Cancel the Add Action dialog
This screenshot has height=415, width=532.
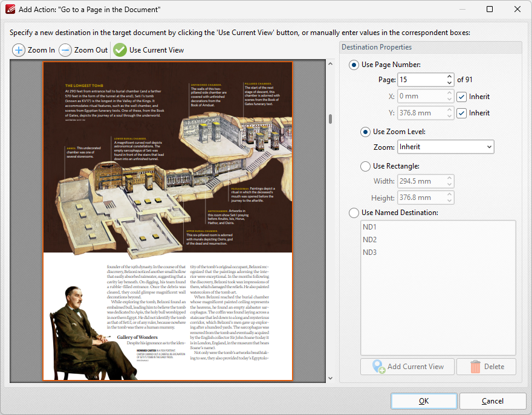point(493,401)
